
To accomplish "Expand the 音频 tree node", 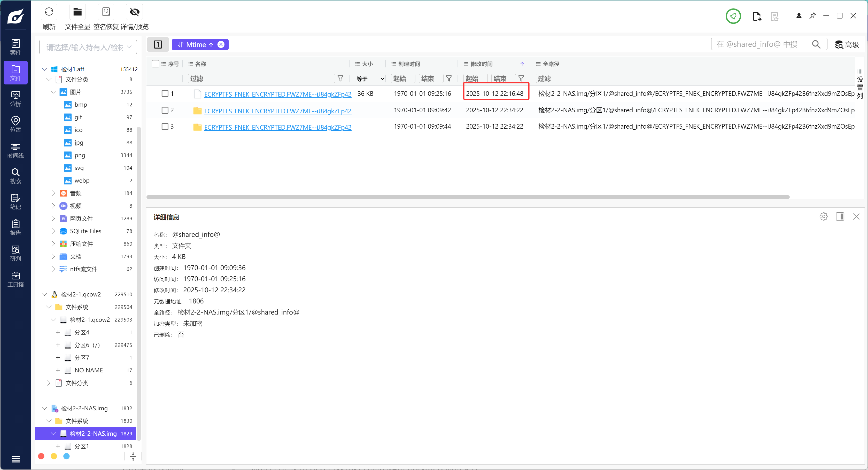I will [53, 193].
